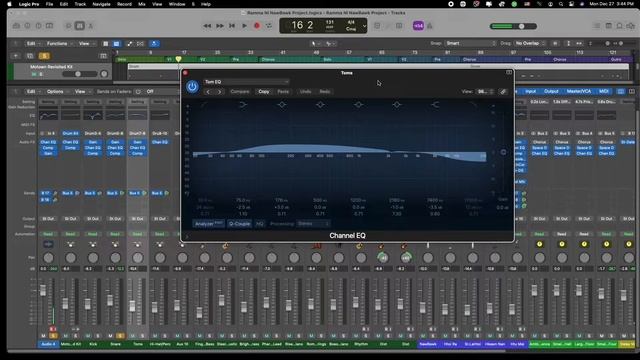This screenshot has height=360, width=640.
Task: Select the Master/VCA filter tab in the Mixer
Action: coord(578,91)
